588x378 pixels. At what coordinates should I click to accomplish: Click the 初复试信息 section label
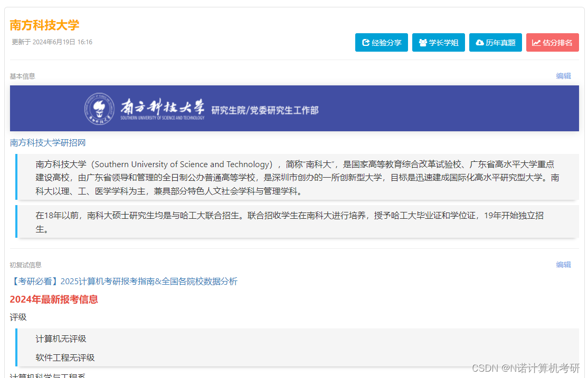pos(25,265)
